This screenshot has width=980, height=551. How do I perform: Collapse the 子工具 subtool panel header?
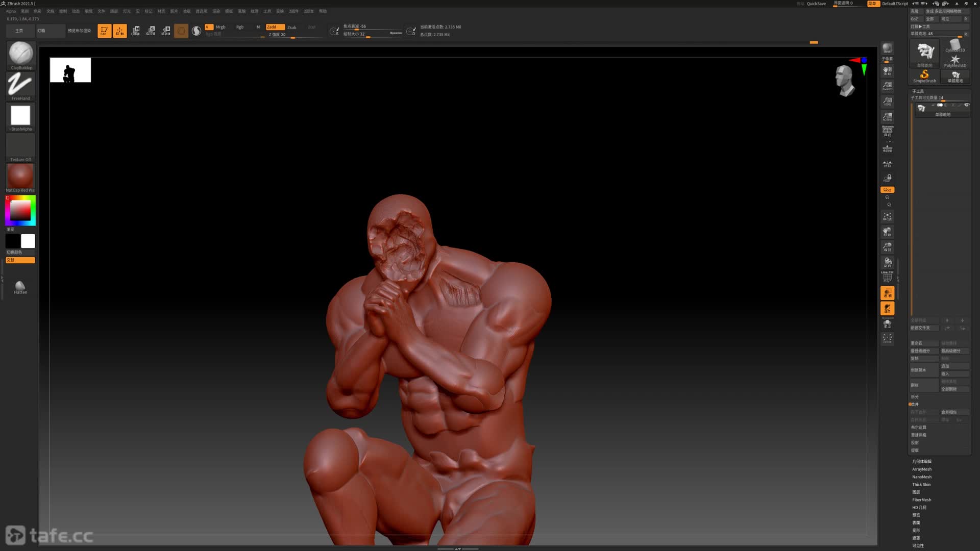coord(918,91)
